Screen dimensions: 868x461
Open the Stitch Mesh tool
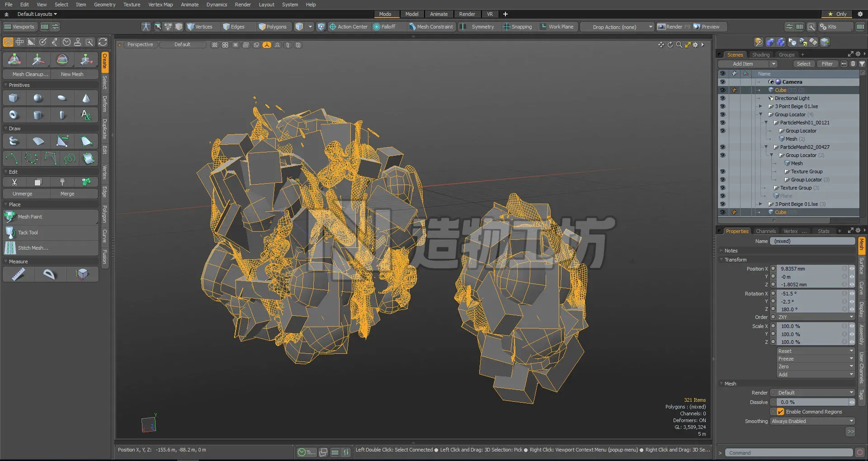[x=51, y=248]
